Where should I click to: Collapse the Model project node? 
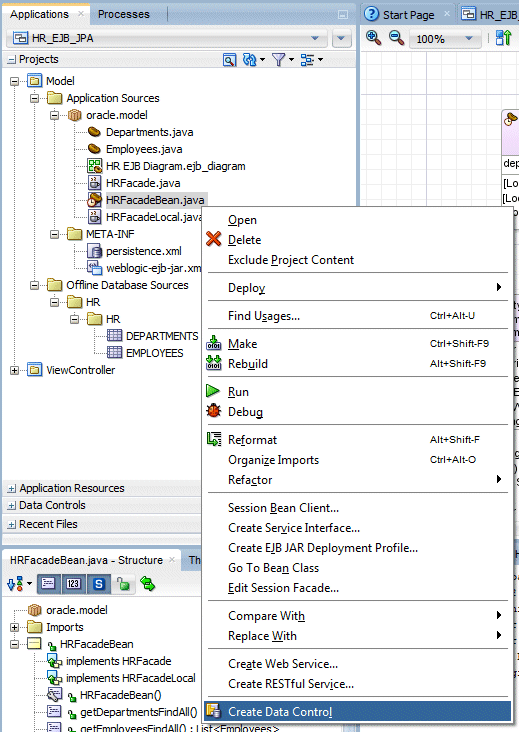point(14,81)
